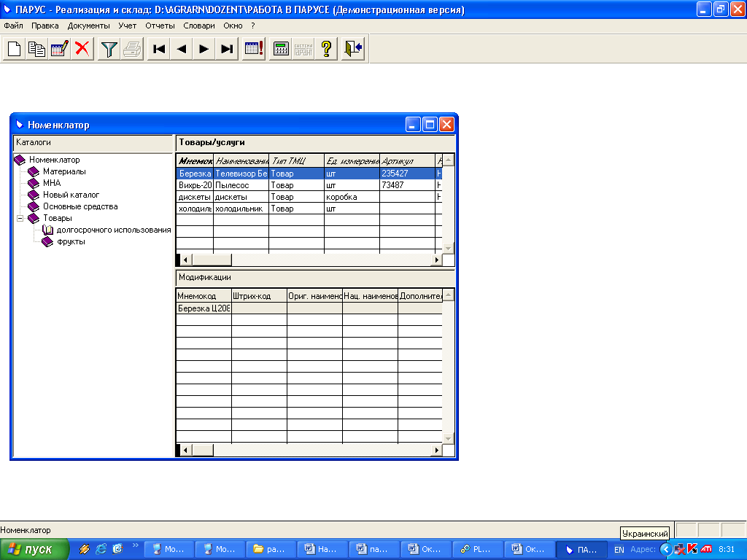Click the Штрих-код column header
747x560 pixels.
click(259, 296)
